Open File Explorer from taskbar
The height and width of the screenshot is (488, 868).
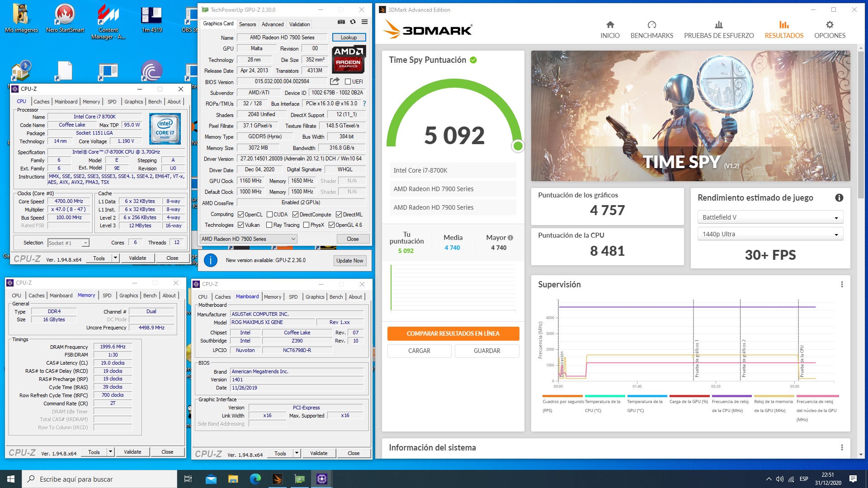233,479
